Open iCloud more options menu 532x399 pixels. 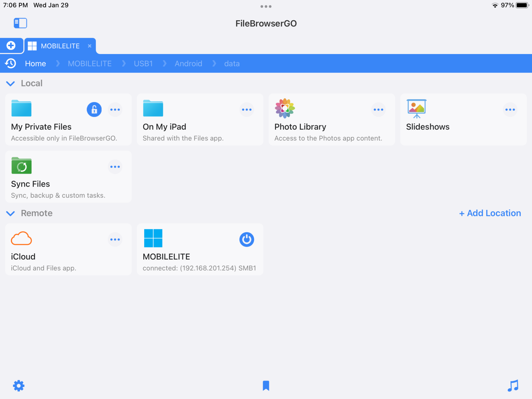(115, 239)
